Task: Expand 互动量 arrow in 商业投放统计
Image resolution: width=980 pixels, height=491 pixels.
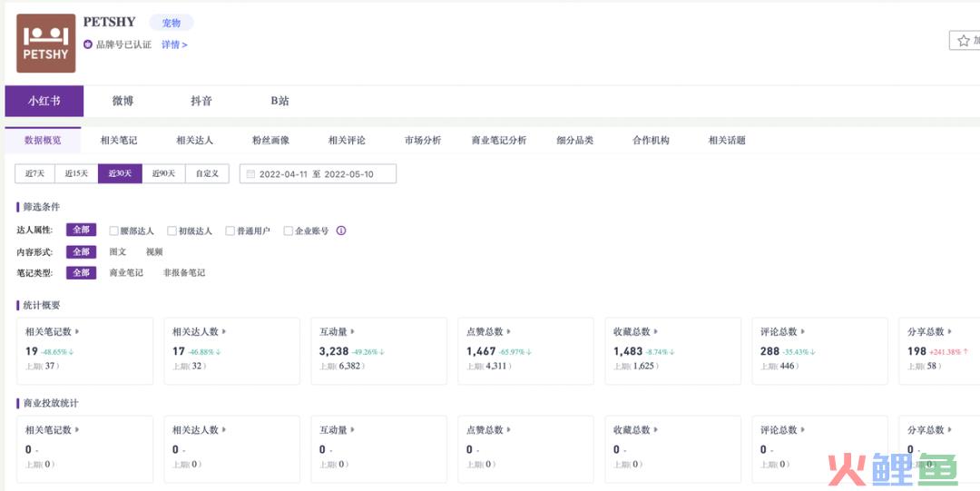Action: click(x=353, y=430)
